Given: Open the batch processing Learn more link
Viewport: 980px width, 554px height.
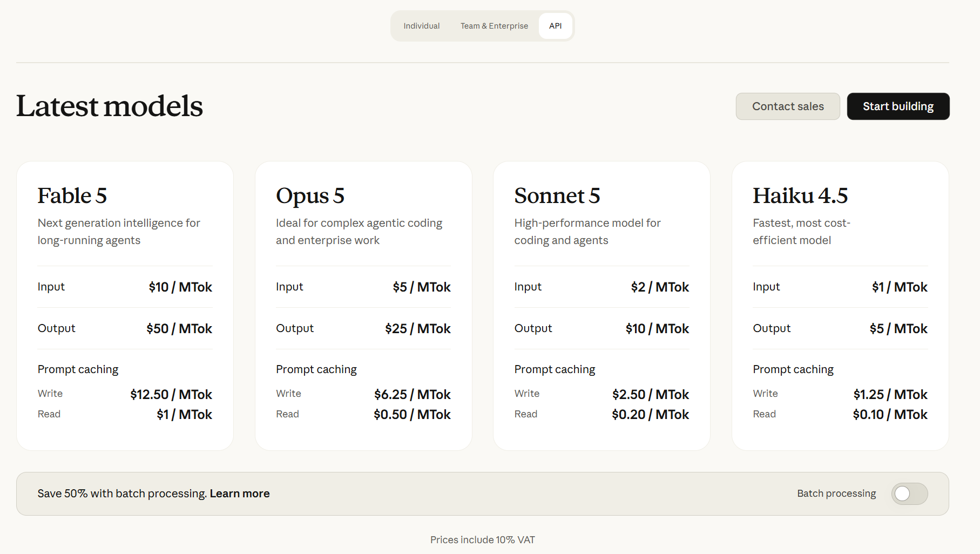Looking at the screenshot, I should (240, 494).
